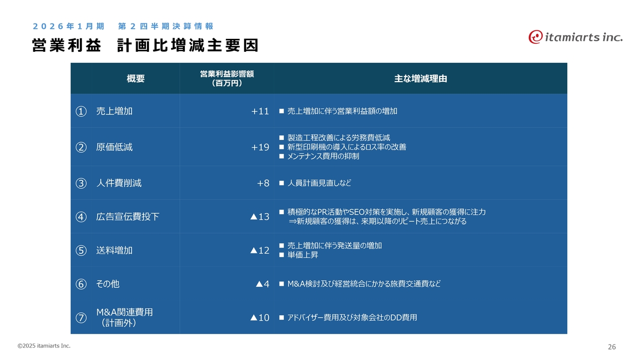This screenshot has height=364, width=638.
Task: Click the page number 26
Action: [612, 347]
